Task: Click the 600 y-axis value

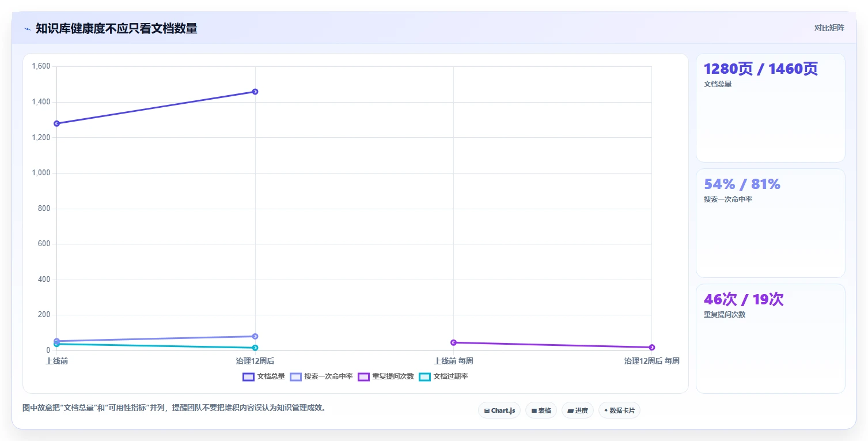Action: [45, 244]
